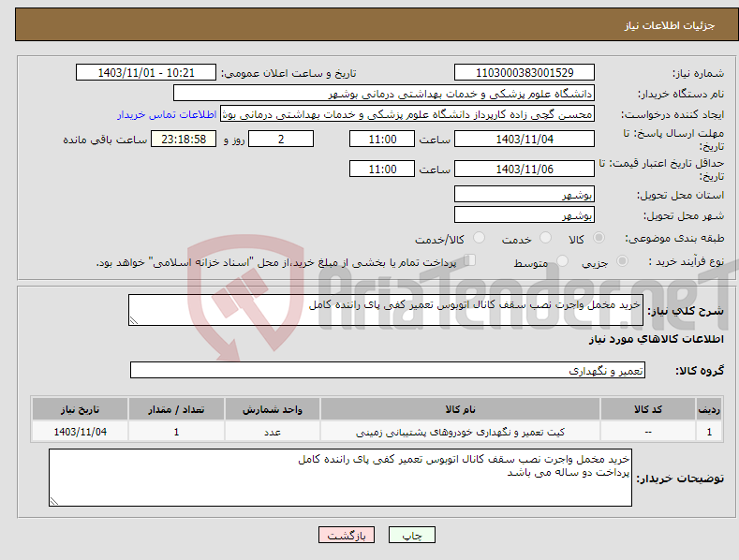
Task: Click the row number cell 1
Action: (709, 432)
